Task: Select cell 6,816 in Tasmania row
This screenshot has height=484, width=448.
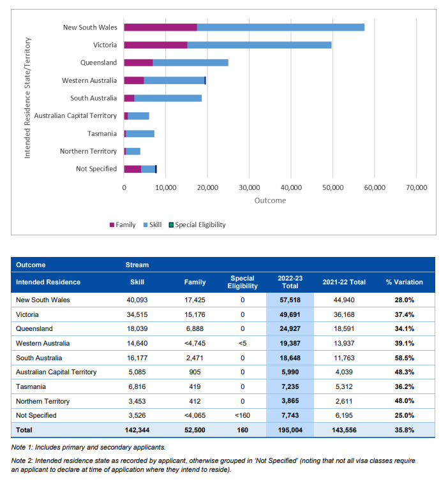Action: [137, 387]
